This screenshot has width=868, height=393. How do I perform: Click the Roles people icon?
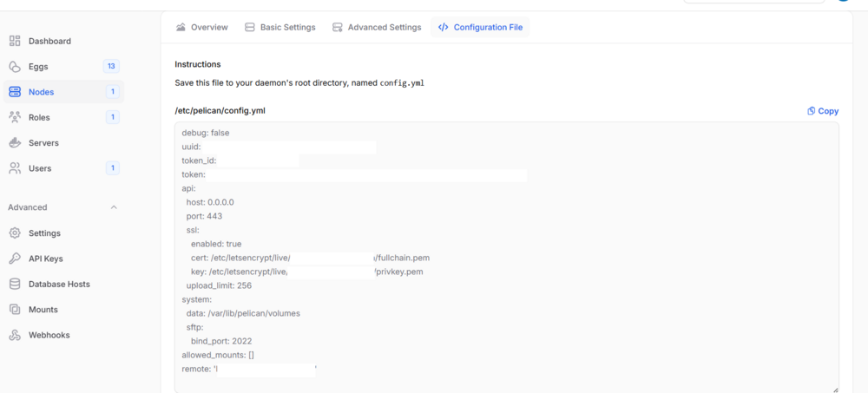[15, 117]
